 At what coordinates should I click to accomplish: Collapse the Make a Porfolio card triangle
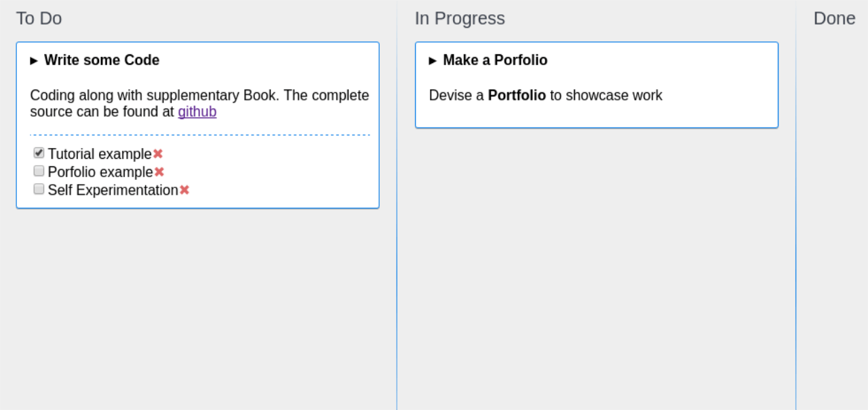click(433, 60)
